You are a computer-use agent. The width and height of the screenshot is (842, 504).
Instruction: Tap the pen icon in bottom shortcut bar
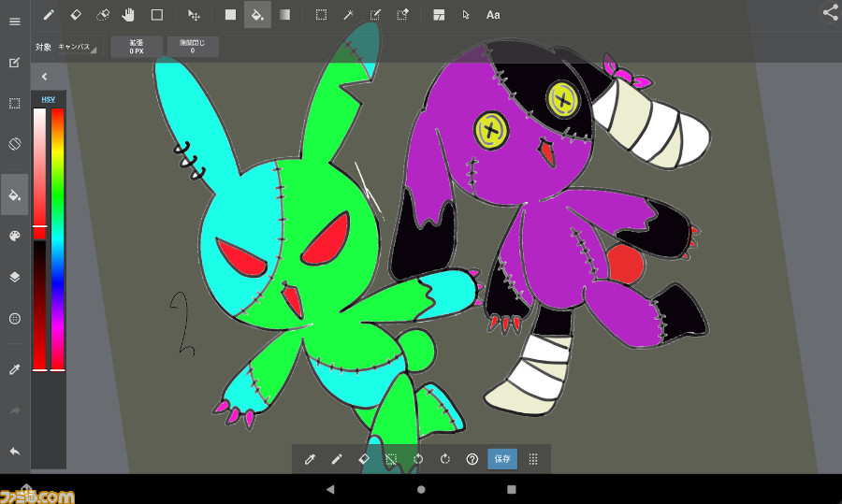pyautogui.click(x=337, y=459)
